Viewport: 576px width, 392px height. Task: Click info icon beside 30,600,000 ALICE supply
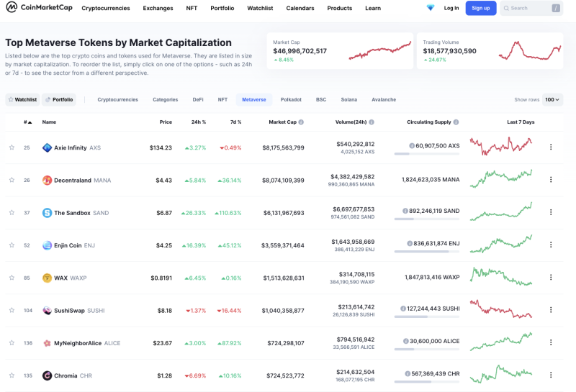tap(406, 341)
